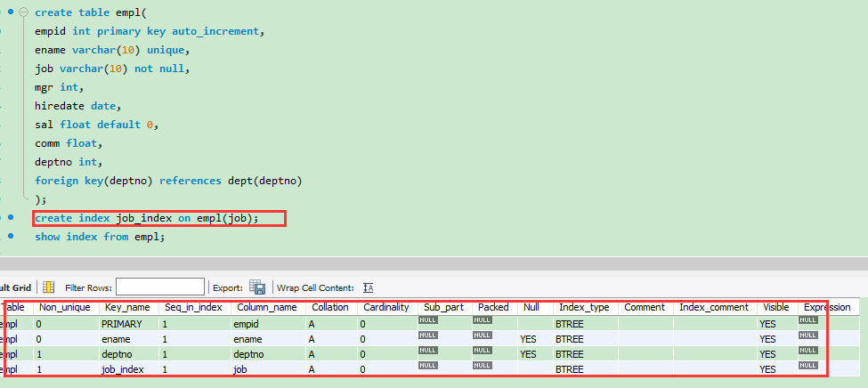Click the line 'empid int primary key auto_increment,'

click(x=150, y=31)
